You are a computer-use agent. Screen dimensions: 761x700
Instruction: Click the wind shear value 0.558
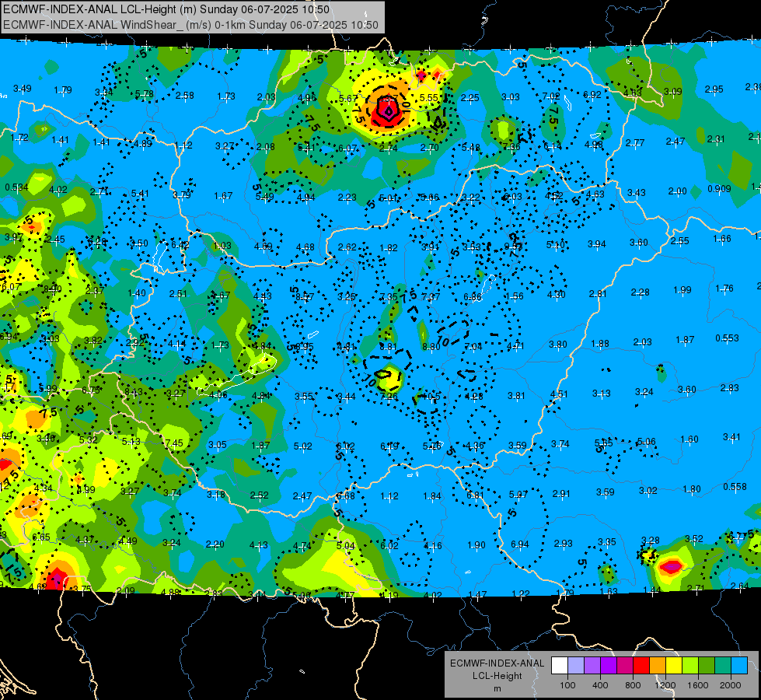point(735,487)
